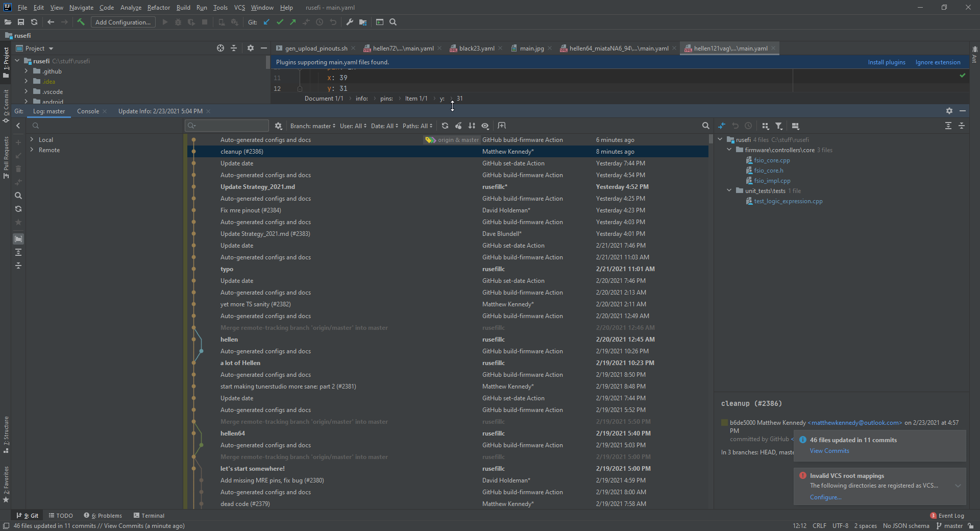Open new Git log tab icon
Screen dimensions: 980x531
[502, 126]
